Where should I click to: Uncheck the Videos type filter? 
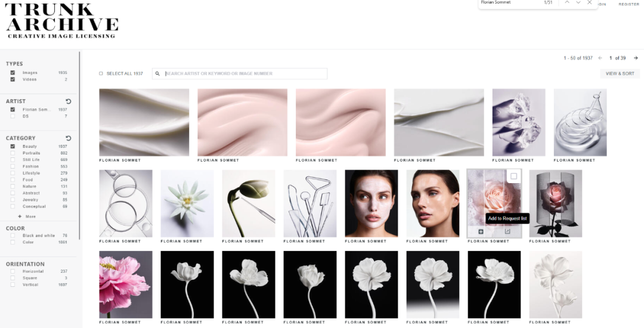13,80
